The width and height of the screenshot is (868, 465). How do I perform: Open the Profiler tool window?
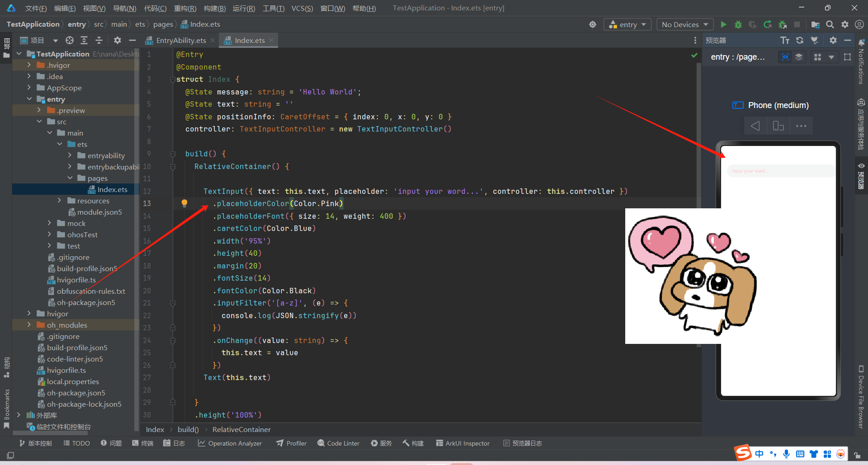[x=291, y=443]
